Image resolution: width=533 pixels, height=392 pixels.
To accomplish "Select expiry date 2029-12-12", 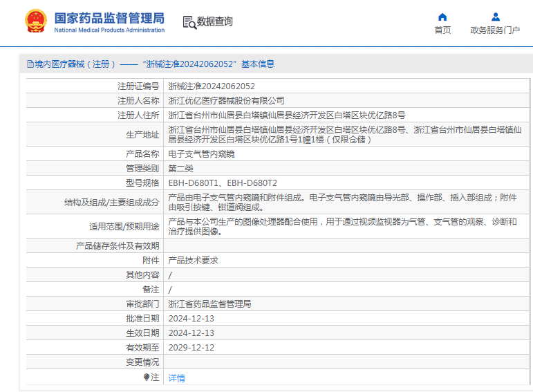I will coord(191,348).
